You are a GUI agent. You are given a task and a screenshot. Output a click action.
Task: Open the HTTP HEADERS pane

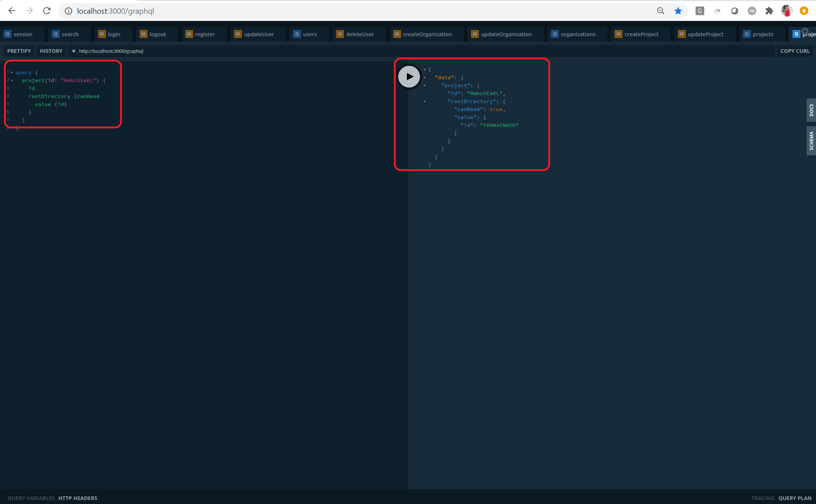[x=78, y=498]
